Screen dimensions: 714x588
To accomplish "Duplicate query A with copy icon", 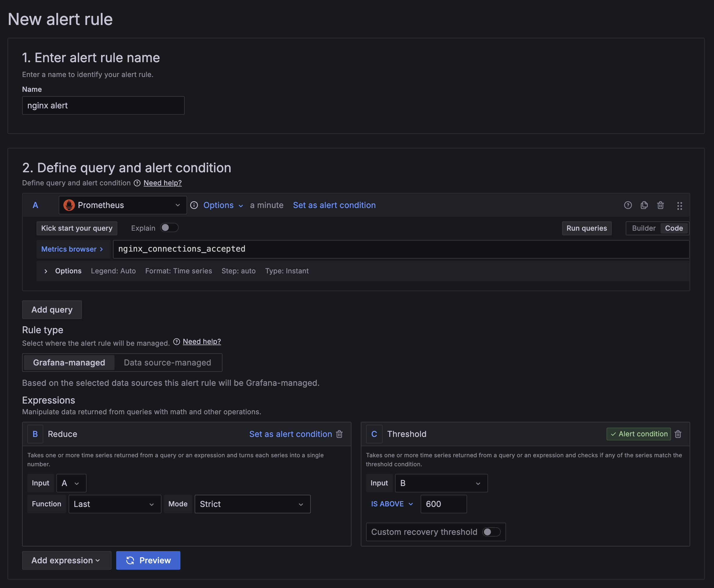I will pyautogui.click(x=644, y=205).
